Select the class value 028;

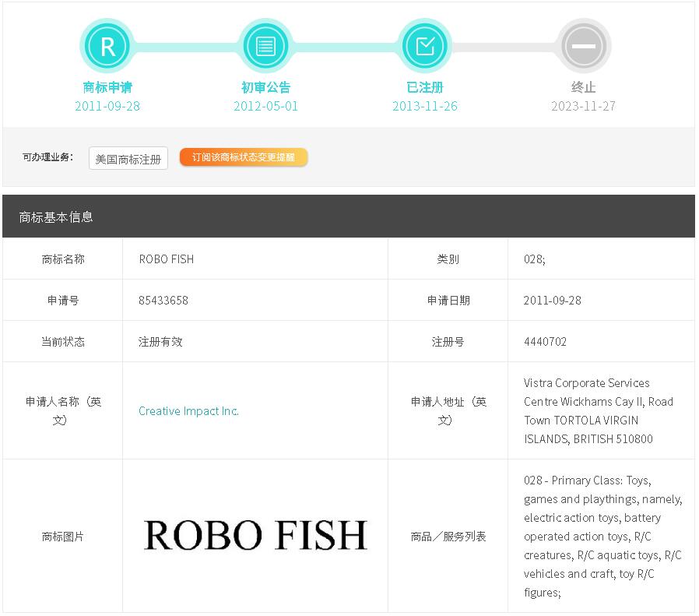[x=535, y=259]
